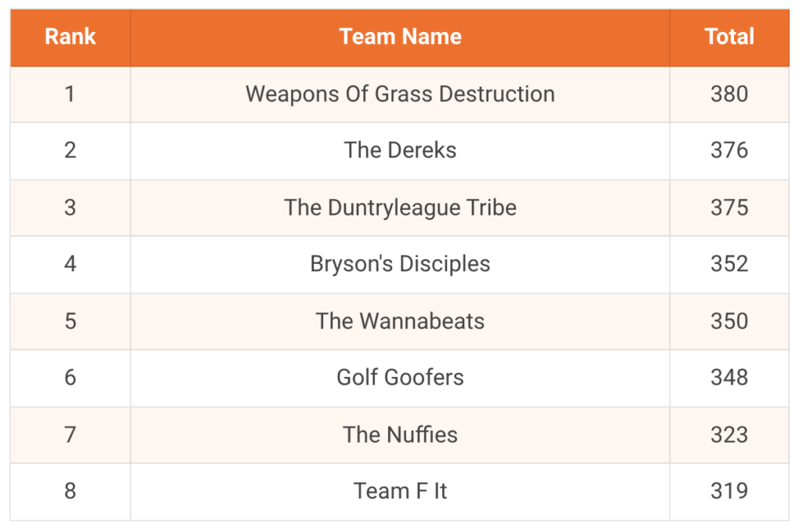803x532 pixels.
Task: Click the 375 total score cell
Action: pyautogui.click(x=729, y=208)
